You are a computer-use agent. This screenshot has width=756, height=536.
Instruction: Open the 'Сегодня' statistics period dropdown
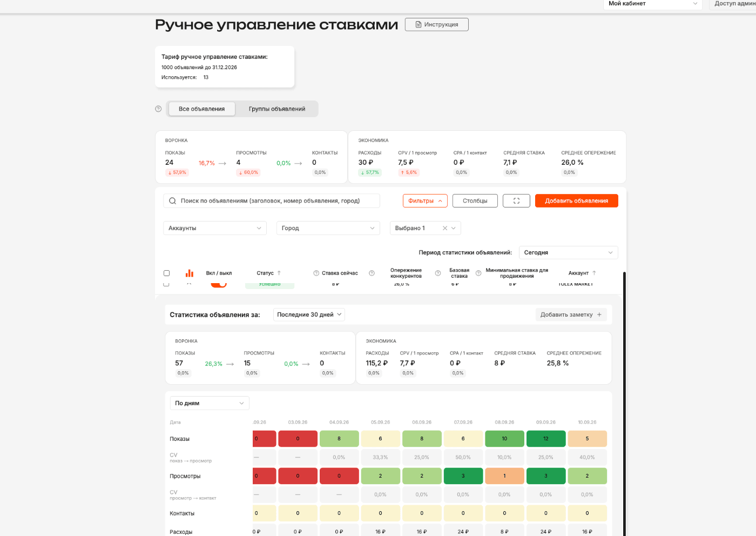pos(569,252)
